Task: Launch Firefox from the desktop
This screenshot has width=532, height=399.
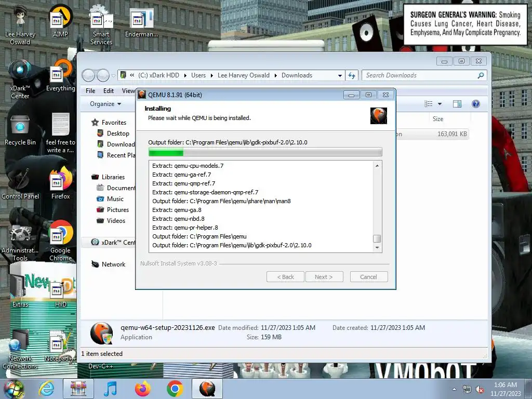Action: click(60, 183)
